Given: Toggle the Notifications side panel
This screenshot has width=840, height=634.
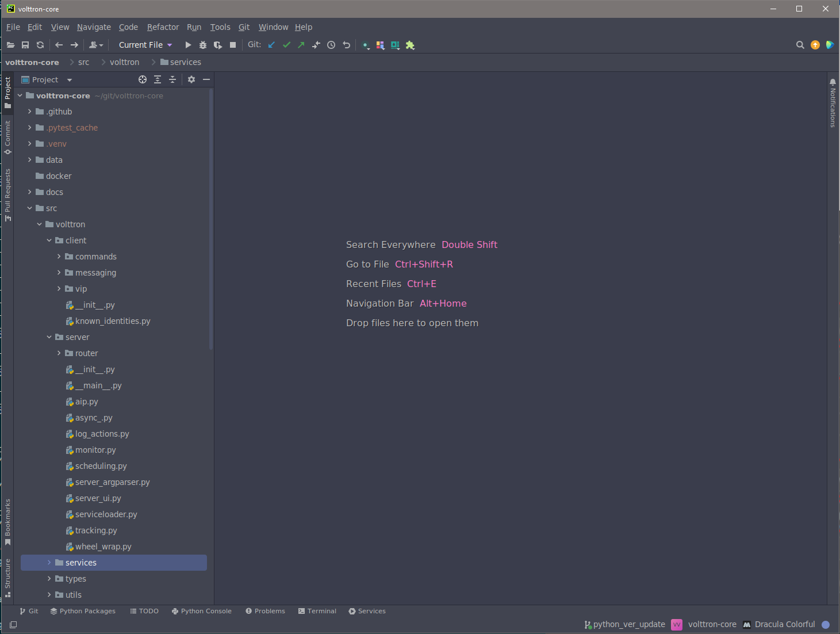Looking at the screenshot, I should tap(833, 102).
